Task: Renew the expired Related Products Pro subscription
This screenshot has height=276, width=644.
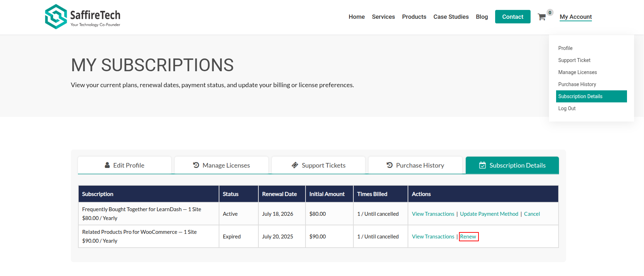Action: coord(468,237)
